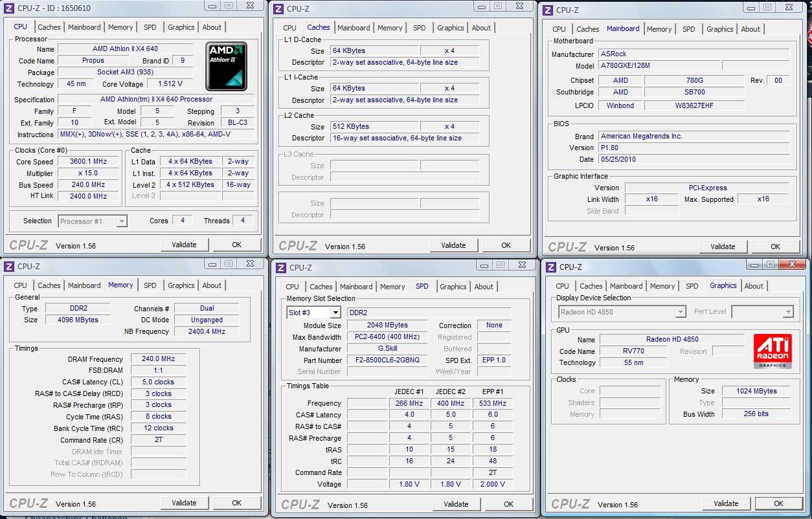Select About tab in the SPD window
The width and height of the screenshot is (812, 519).
[484, 287]
